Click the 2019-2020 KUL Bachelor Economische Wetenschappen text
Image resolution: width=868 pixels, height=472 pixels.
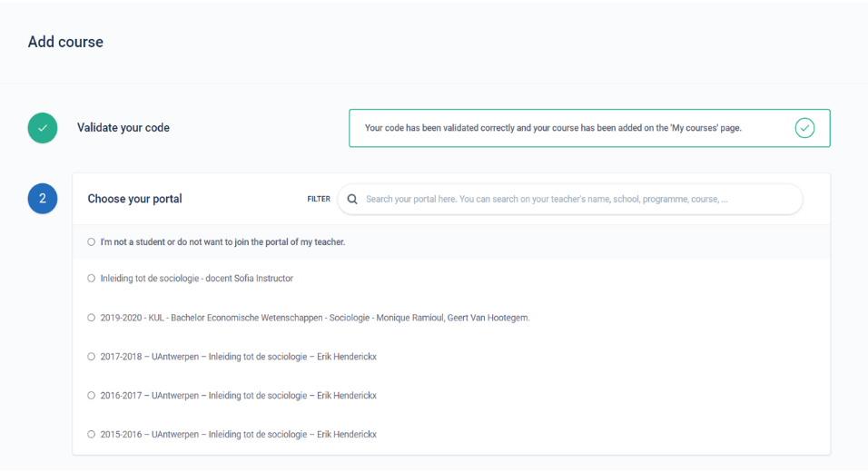point(315,318)
